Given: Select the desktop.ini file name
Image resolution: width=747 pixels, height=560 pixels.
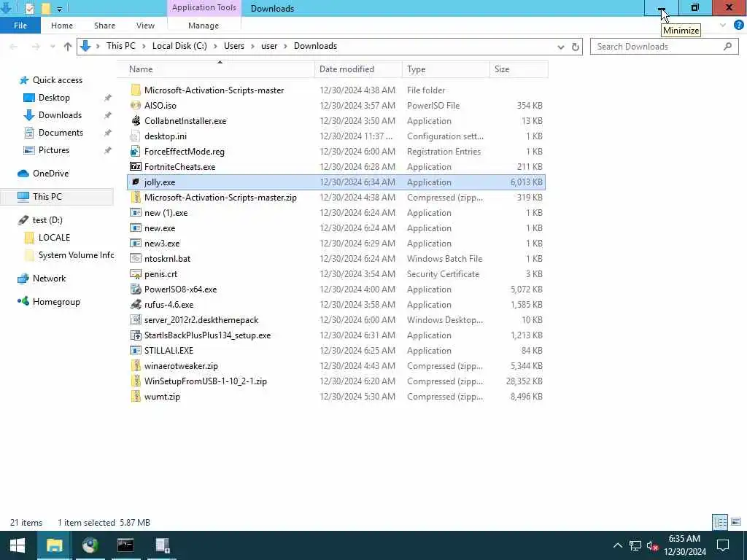Looking at the screenshot, I should (166, 136).
